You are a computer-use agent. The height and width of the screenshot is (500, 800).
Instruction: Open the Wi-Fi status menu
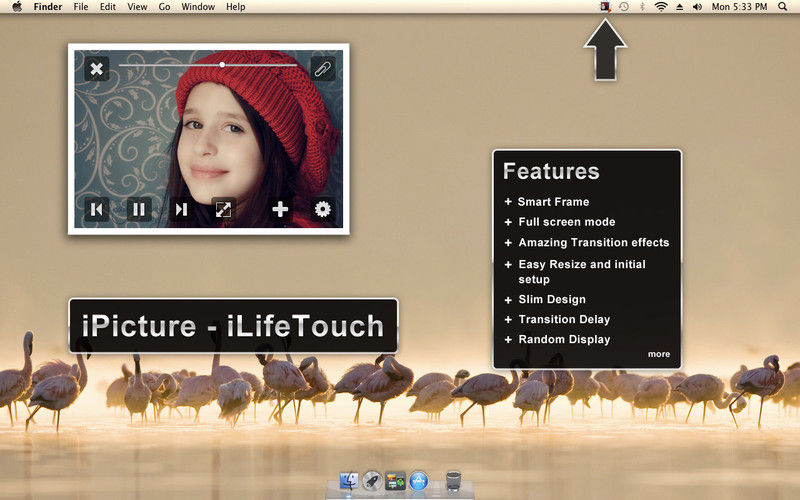tap(661, 7)
